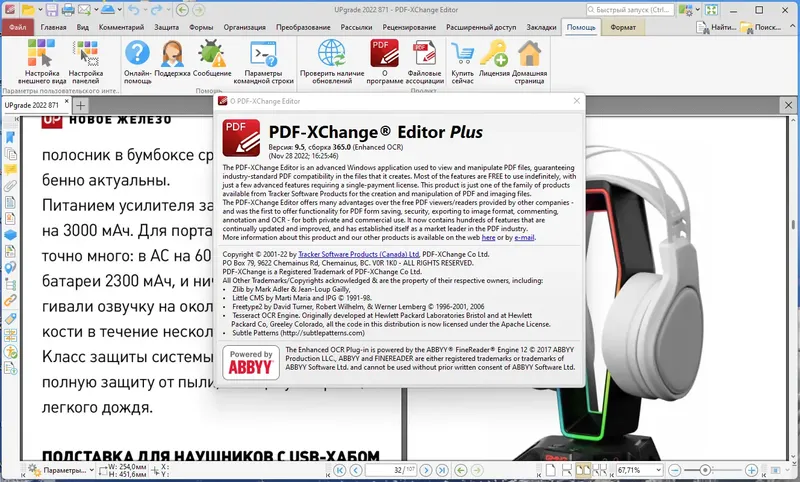The width and height of the screenshot is (800, 482).
Task: Open Файловые ассоциации settings
Action: pos(424,62)
